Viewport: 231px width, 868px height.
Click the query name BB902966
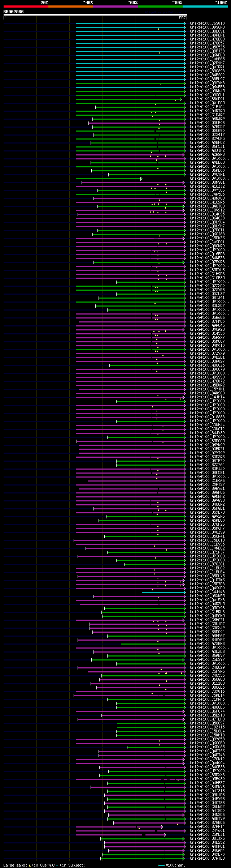(x=14, y=12)
